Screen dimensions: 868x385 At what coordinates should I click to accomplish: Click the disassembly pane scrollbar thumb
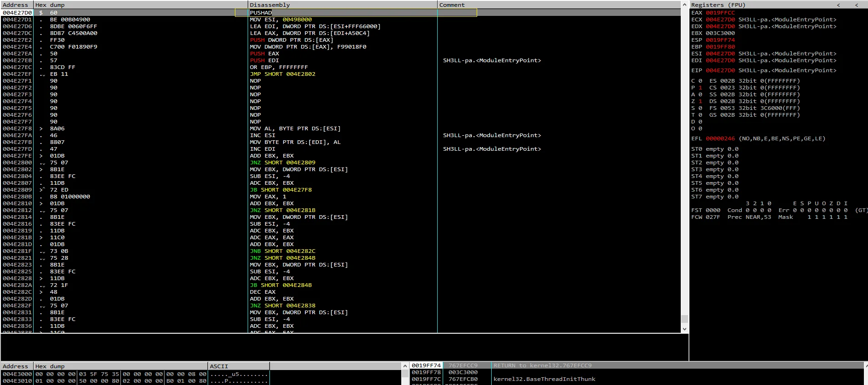point(684,319)
